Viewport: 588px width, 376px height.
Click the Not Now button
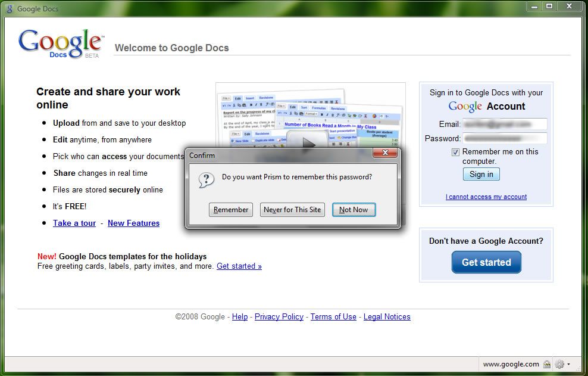coord(354,210)
